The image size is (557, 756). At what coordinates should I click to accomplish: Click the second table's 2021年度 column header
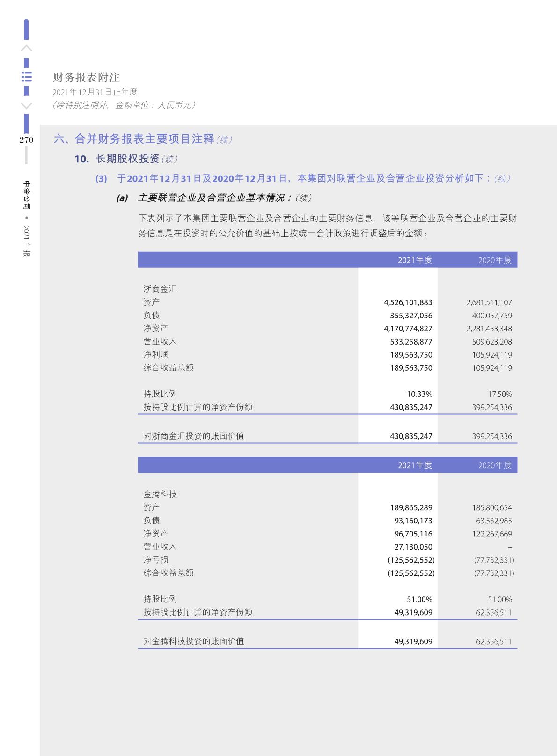pyautogui.click(x=415, y=465)
